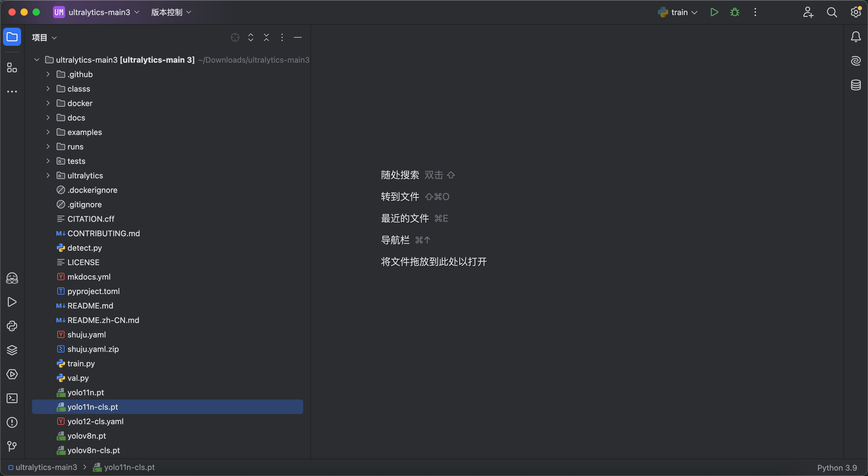Click the Python 3.9 interpreter status

pos(837,468)
